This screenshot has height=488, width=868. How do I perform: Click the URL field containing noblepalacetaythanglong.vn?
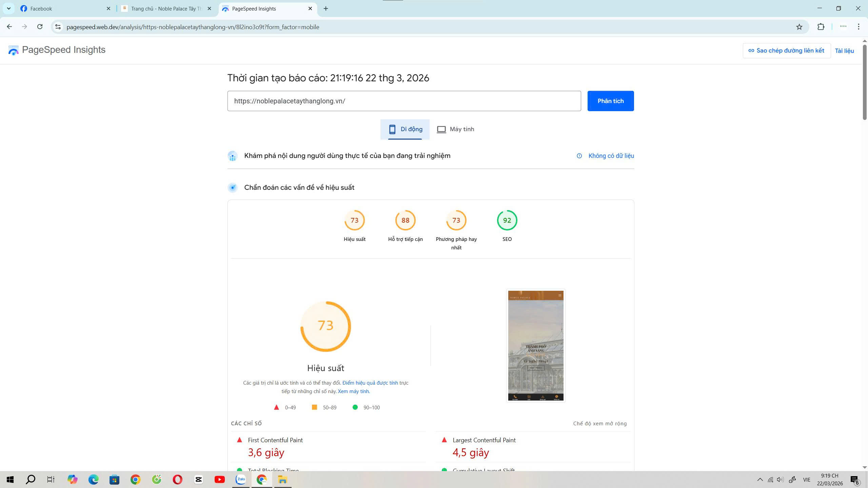click(x=403, y=101)
